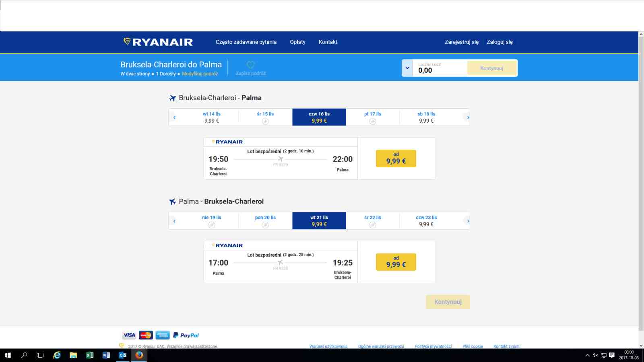Click the 19:50 departure time text
This screenshot has height=362, width=644.
pyautogui.click(x=218, y=159)
